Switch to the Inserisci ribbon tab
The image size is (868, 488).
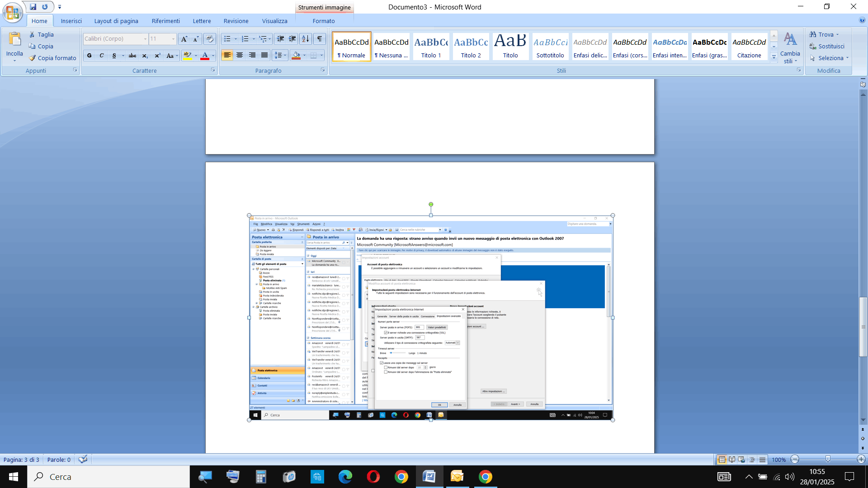click(71, 21)
